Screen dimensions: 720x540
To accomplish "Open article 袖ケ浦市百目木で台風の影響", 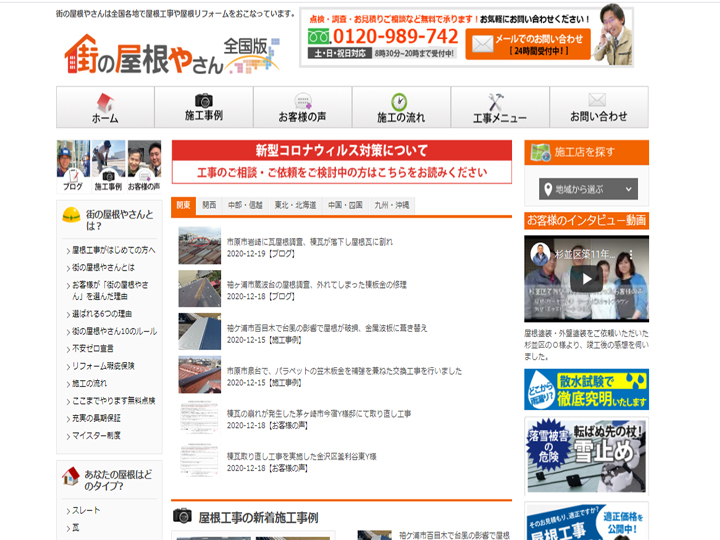I will coord(327,328).
